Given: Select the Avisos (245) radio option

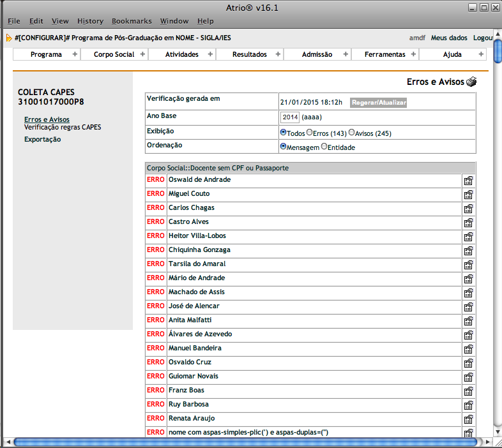Looking at the screenshot, I should point(351,133).
